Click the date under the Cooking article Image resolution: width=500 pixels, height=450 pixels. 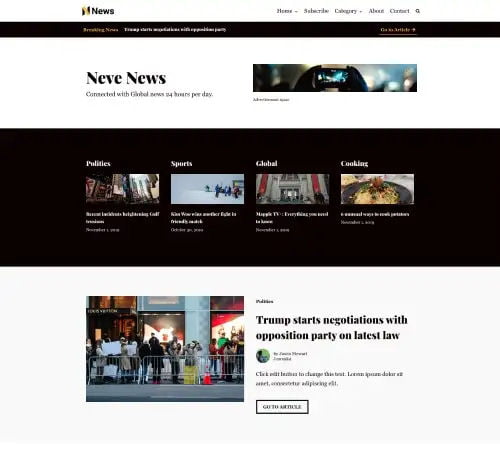(357, 222)
